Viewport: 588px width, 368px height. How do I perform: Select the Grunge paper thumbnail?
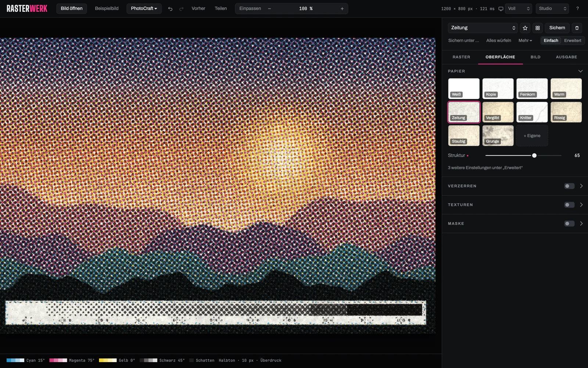(498, 136)
